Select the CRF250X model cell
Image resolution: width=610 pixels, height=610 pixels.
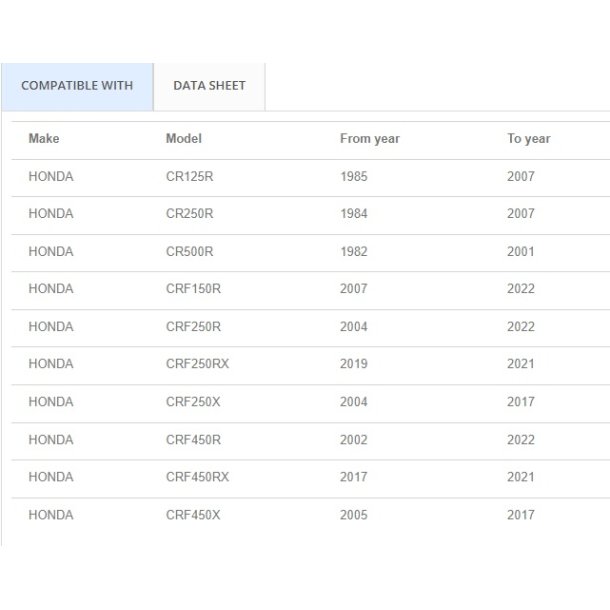[x=193, y=402]
